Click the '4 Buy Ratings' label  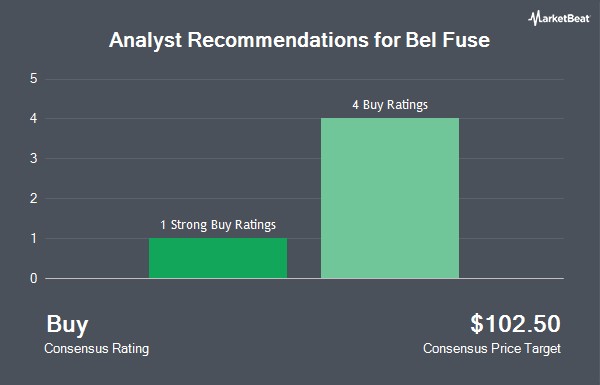pyautogui.click(x=390, y=105)
